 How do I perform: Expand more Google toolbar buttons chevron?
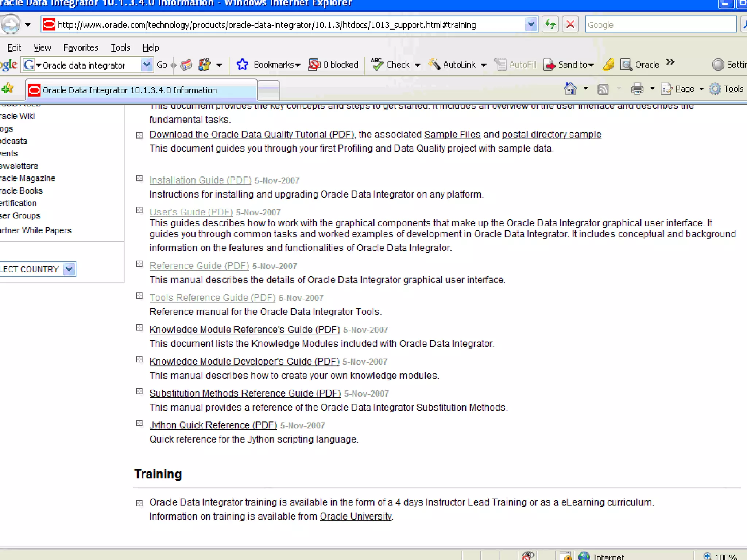pyautogui.click(x=670, y=62)
